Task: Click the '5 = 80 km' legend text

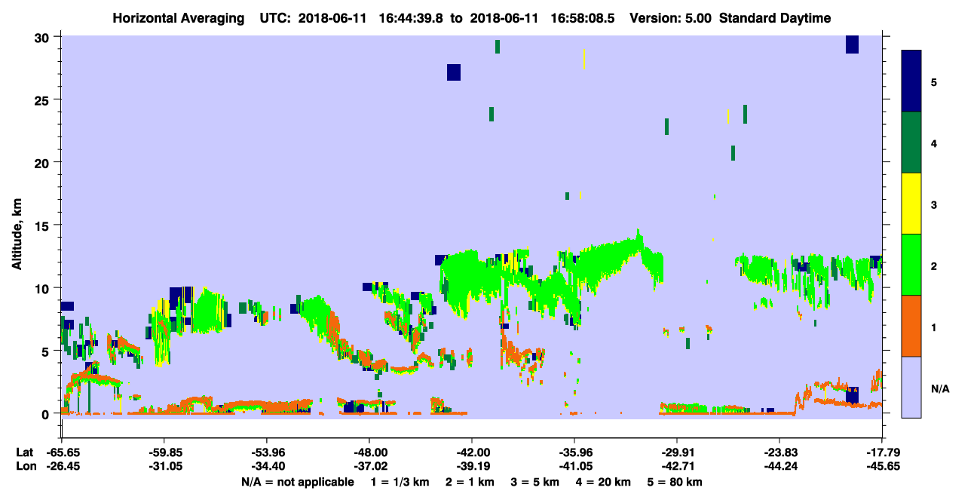Action: coord(675,482)
